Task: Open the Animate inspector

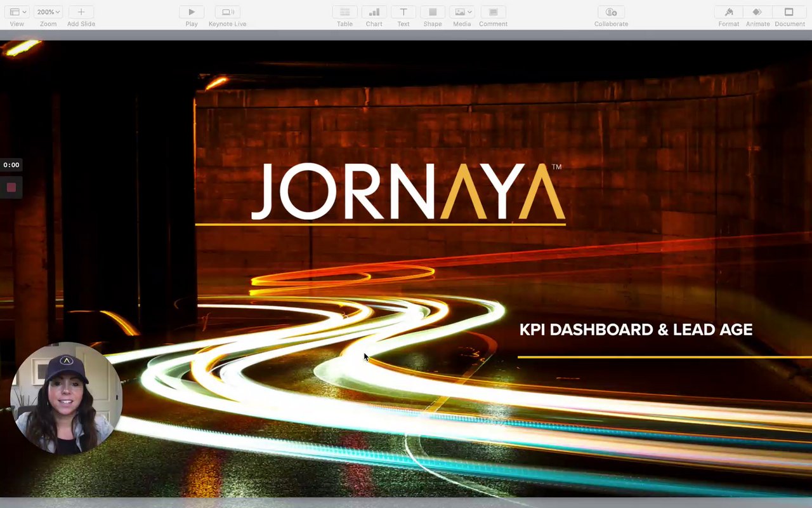Action: pyautogui.click(x=757, y=12)
